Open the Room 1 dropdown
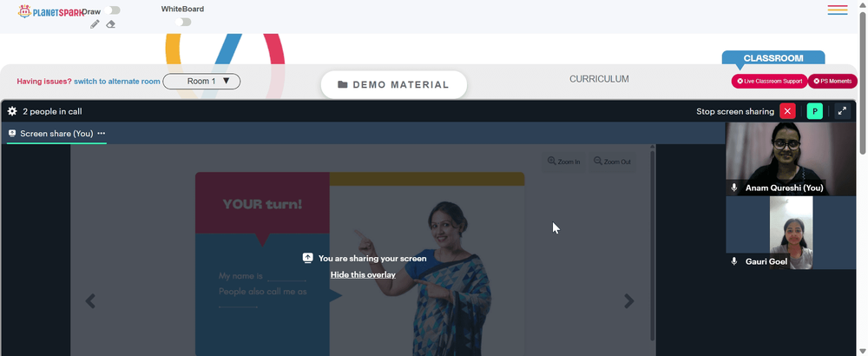868x356 pixels. (201, 82)
